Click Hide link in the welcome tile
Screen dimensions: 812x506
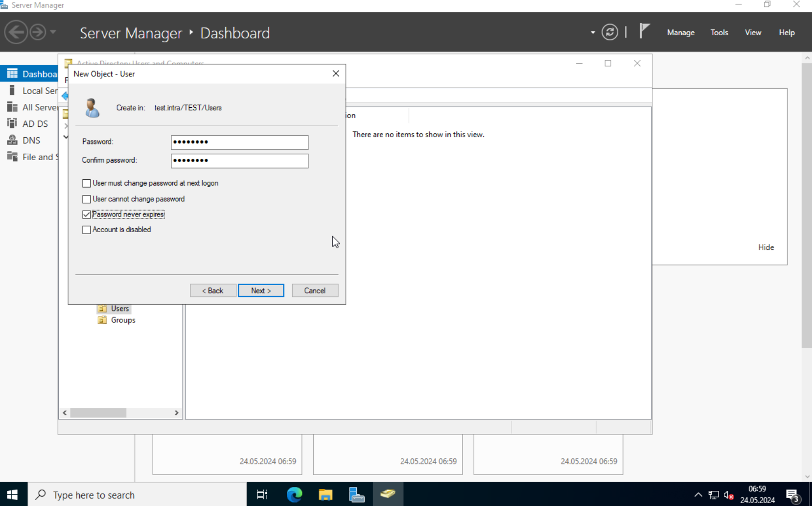coord(766,247)
